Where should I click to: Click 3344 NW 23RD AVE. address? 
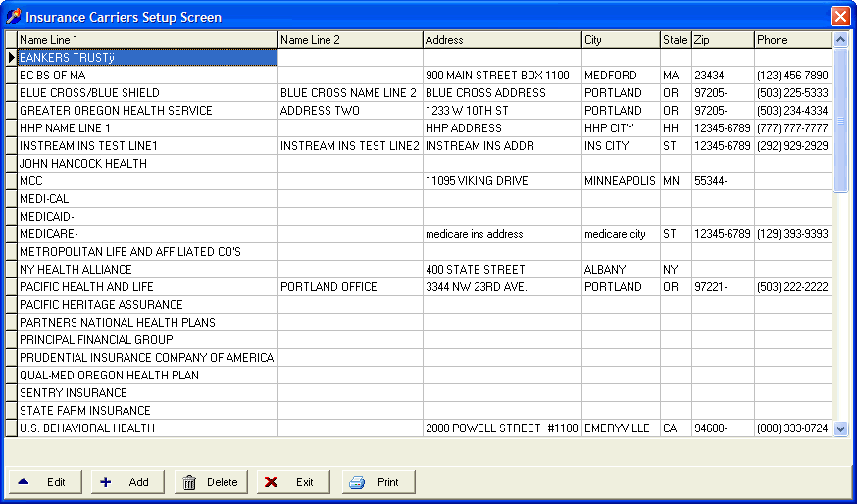(x=502, y=287)
